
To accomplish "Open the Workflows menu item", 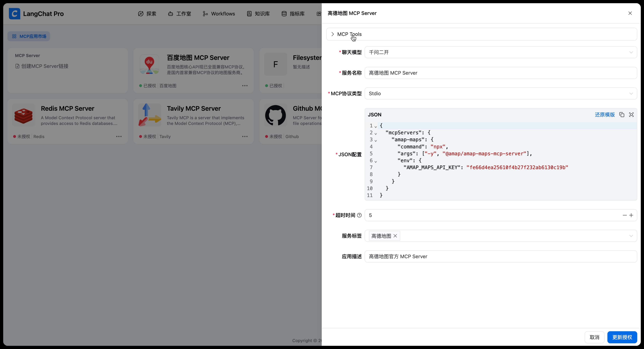I will point(219,14).
